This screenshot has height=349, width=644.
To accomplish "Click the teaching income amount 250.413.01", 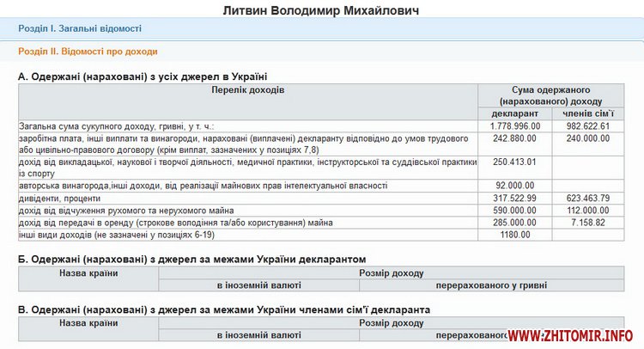I will (514, 162).
